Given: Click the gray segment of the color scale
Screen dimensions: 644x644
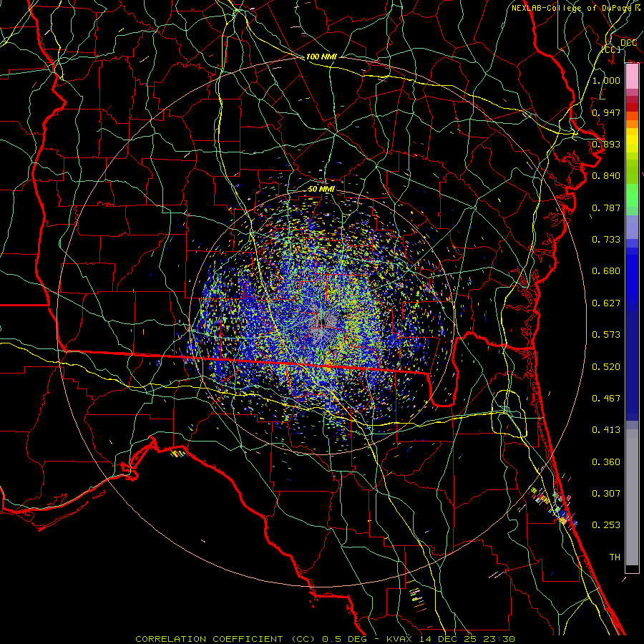Looking at the screenshot, I should coord(632,497).
